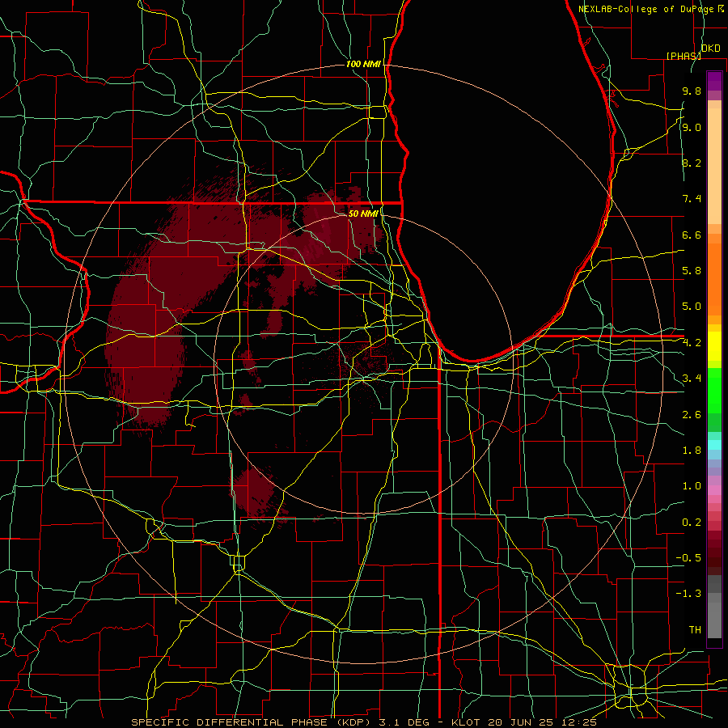Click the product title caption at bottom

click(363, 722)
